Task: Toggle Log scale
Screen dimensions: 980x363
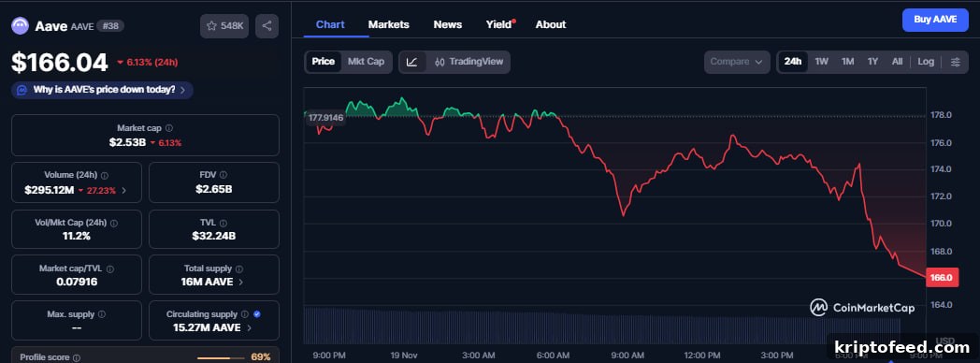Action: pyautogui.click(x=926, y=62)
